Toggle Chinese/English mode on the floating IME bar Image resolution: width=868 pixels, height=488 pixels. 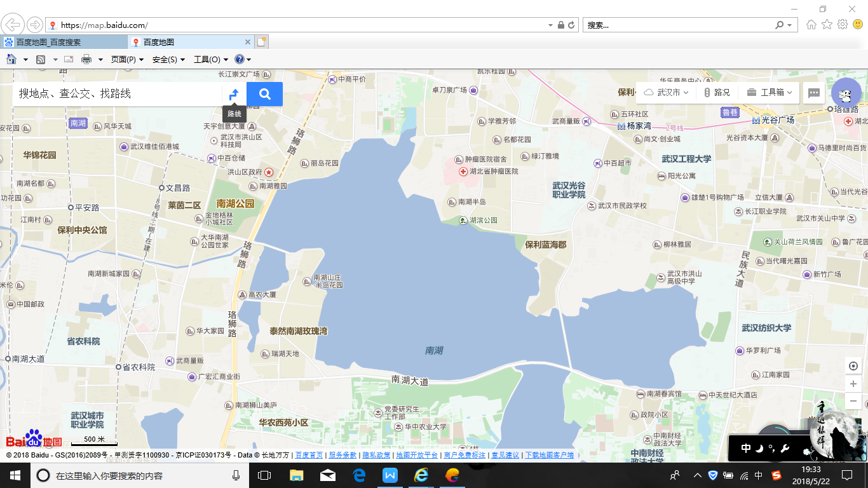pos(746,449)
